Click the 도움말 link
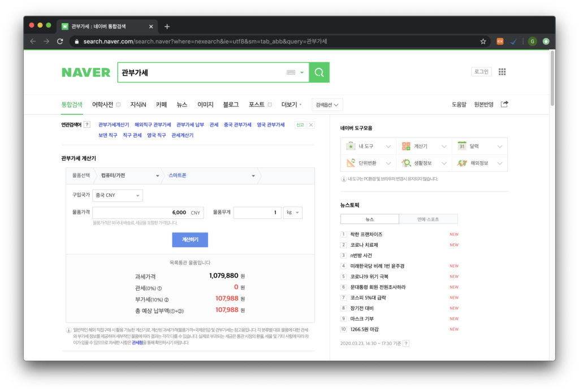This screenshot has width=579, height=392. pos(459,105)
